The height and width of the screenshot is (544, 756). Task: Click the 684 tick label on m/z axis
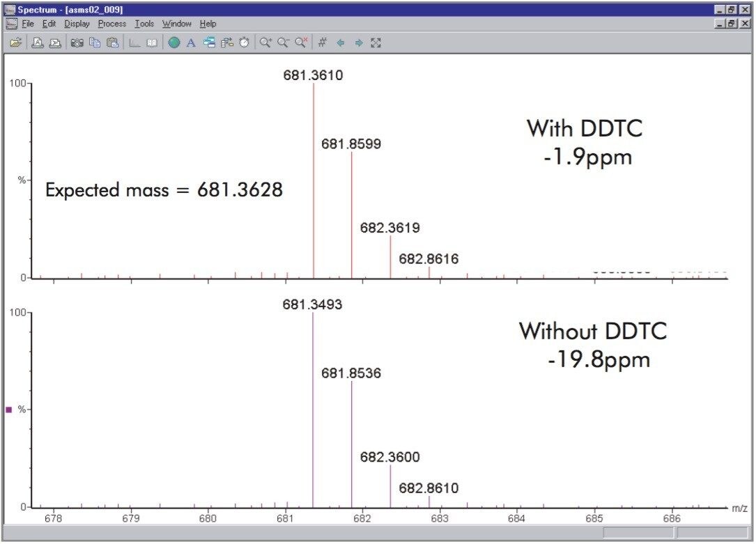[516, 519]
